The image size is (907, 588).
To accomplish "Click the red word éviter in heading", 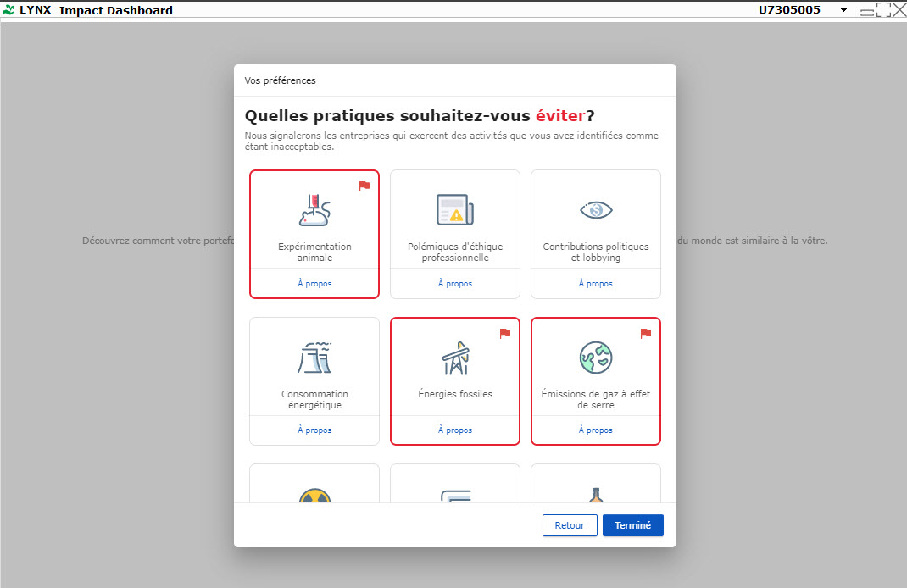I will [560, 115].
